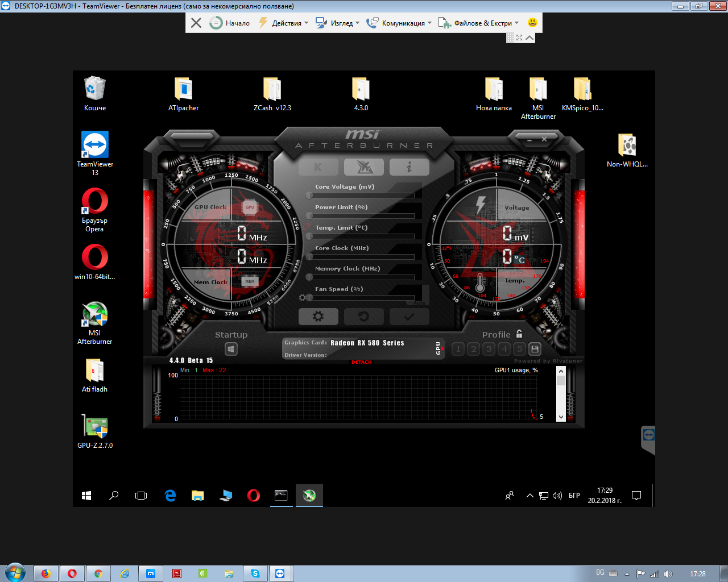The height and width of the screenshot is (582, 728).
Task: Reset settings with the circular arrow button
Action: click(364, 317)
